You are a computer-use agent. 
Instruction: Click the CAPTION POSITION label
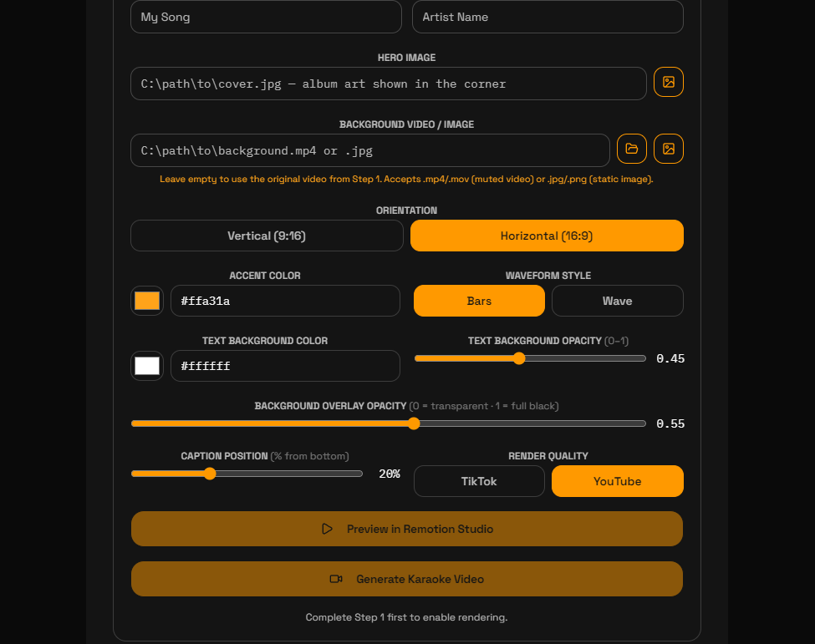tap(224, 456)
